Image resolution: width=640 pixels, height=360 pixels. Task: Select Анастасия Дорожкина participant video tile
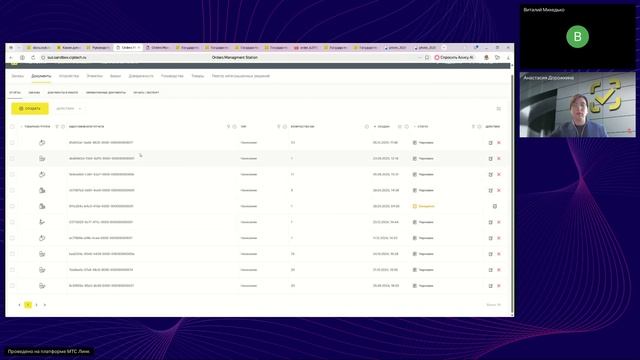pos(577,104)
